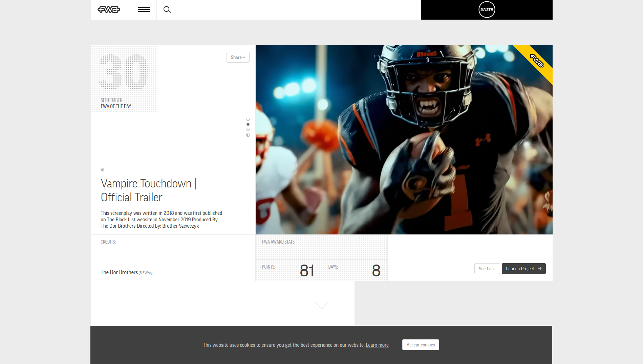Click the FWA OF THE DAY label
This screenshot has width=643, height=364.
tap(116, 106)
